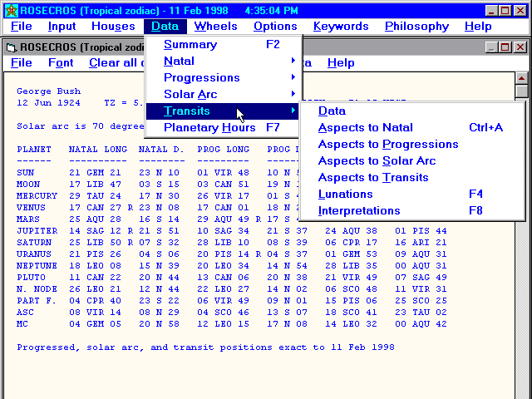Open the Keywords menu

tap(341, 27)
